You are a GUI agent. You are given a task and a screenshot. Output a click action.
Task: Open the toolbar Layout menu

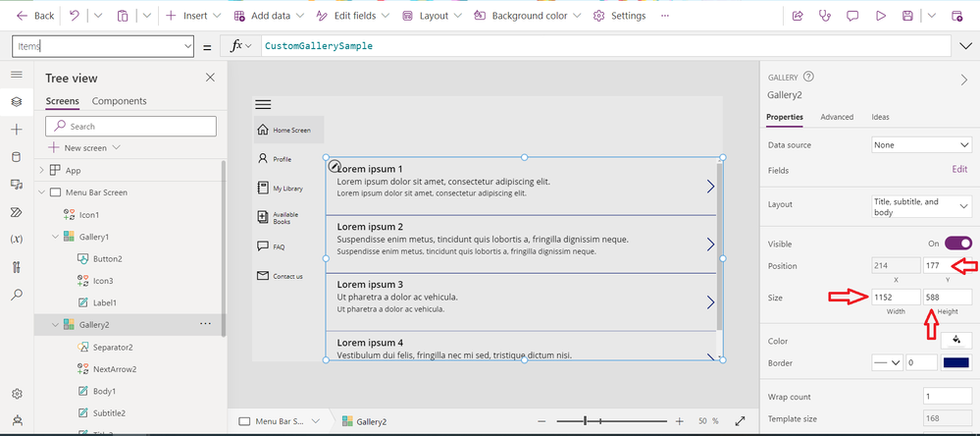433,16
